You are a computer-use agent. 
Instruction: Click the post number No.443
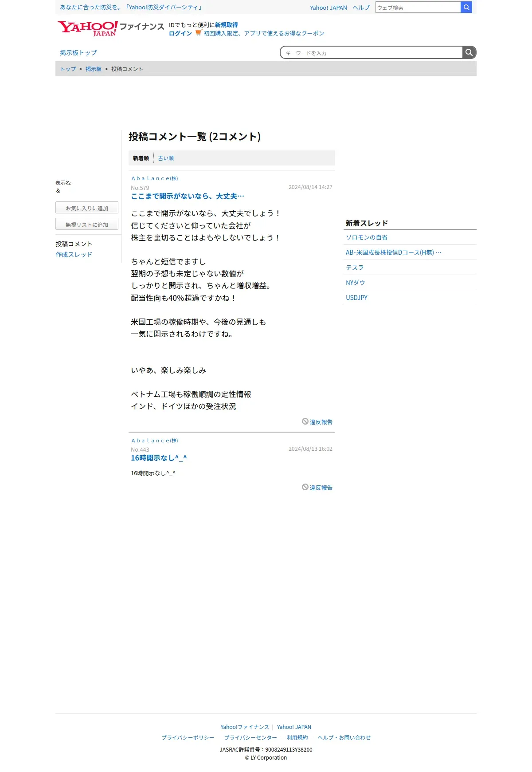point(140,450)
